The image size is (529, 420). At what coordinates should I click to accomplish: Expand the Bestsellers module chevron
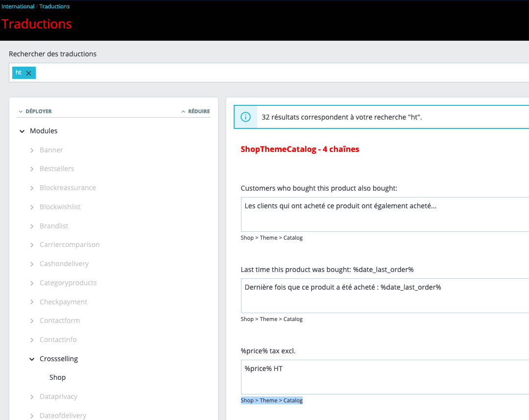32,169
